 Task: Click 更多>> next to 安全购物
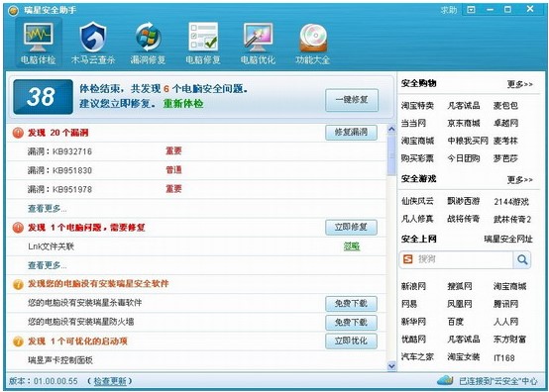pyautogui.click(x=520, y=84)
